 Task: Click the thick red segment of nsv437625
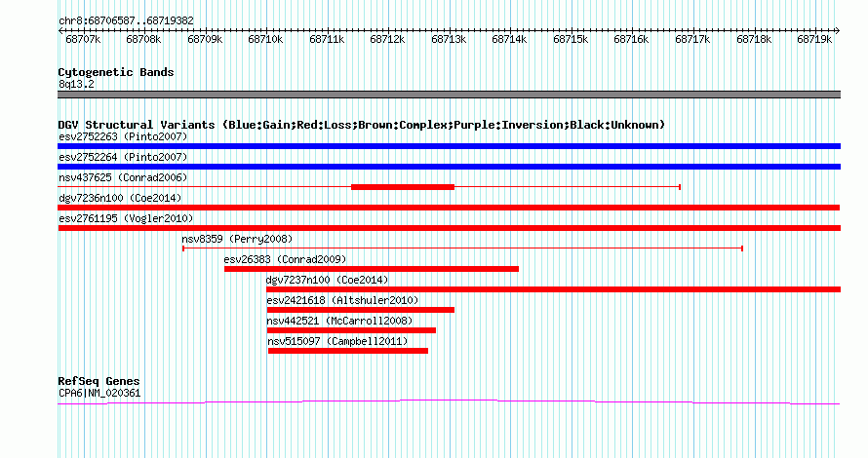pyautogui.click(x=403, y=187)
